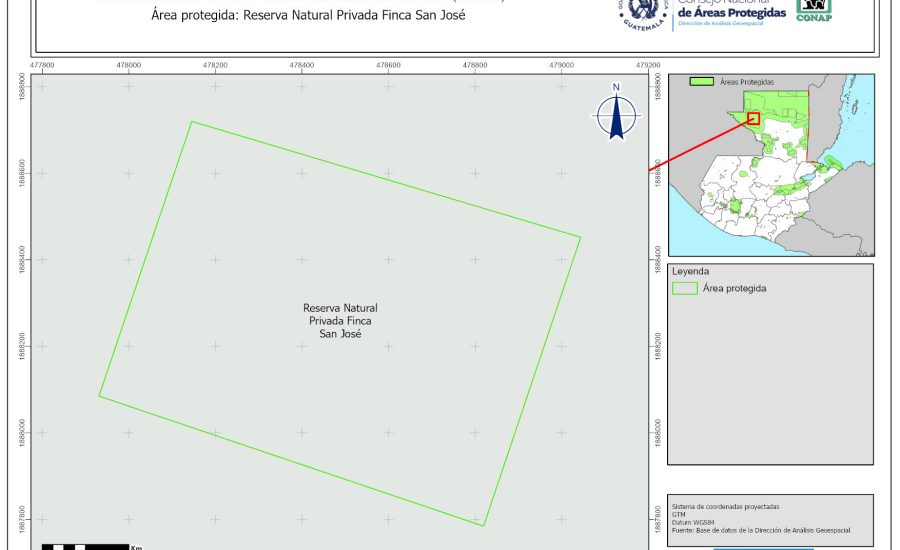Select the polygon's bottom corner vertex
The image size is (900, 550).
pyautogui.click(x=484, y=525)
